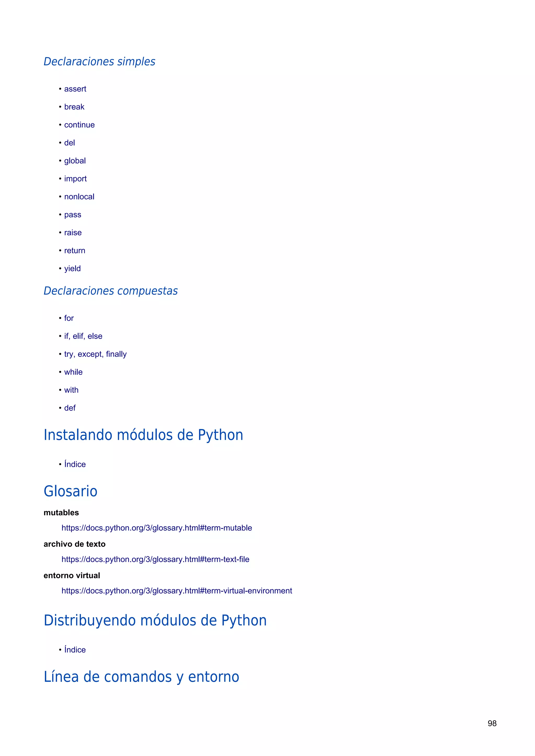Image resolution: width=535 pixels, height=756 pixels.
Task: Click the 'Glosario' heading
Action: [x=71, y=491]
